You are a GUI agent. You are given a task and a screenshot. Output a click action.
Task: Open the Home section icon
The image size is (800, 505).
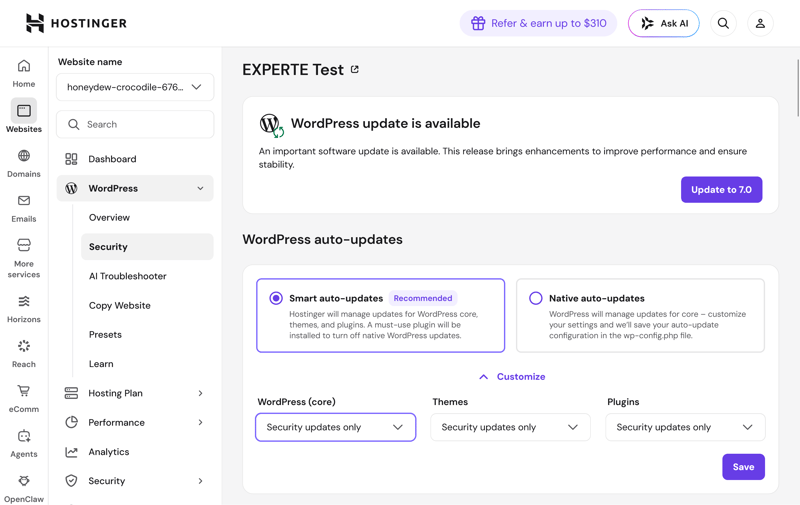(24, 66)
